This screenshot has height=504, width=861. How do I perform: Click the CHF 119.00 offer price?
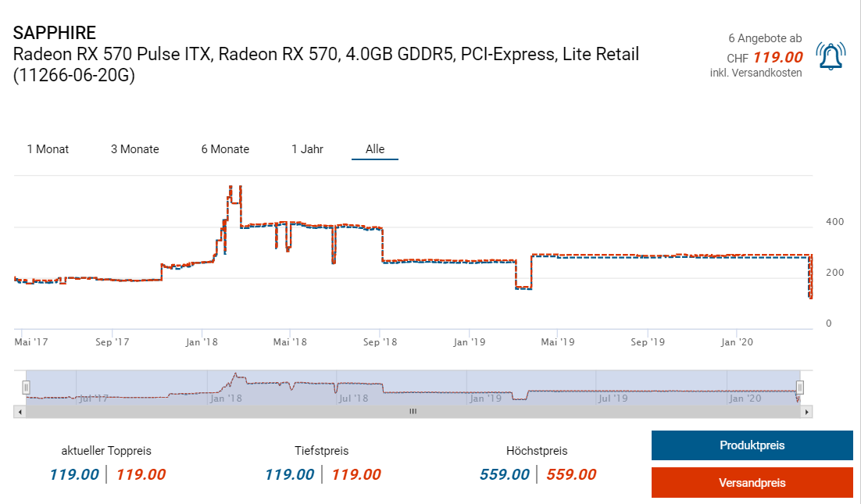(776, 57)
